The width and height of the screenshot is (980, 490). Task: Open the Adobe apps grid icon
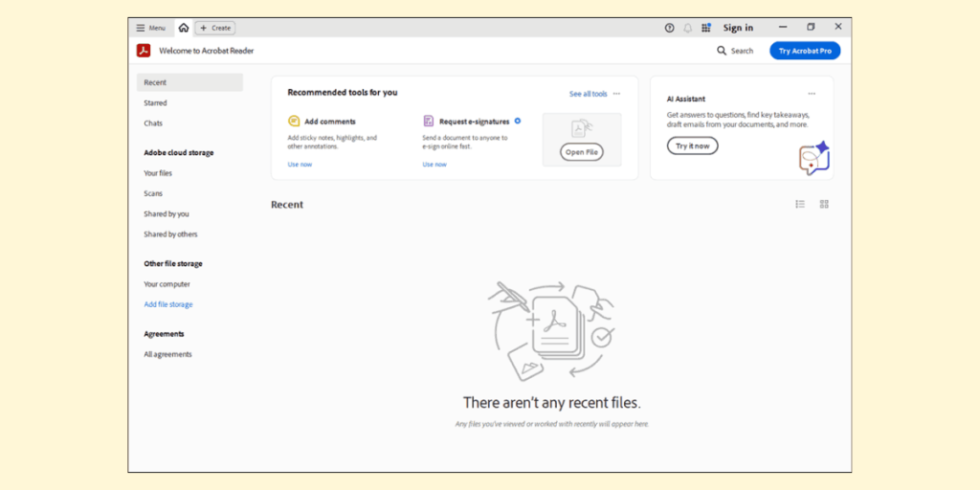[x=706, y=28]
